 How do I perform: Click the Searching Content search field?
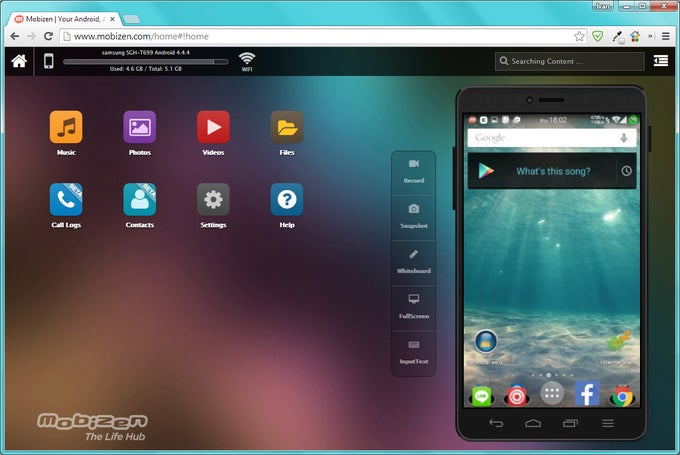click(x=569, y=61)
